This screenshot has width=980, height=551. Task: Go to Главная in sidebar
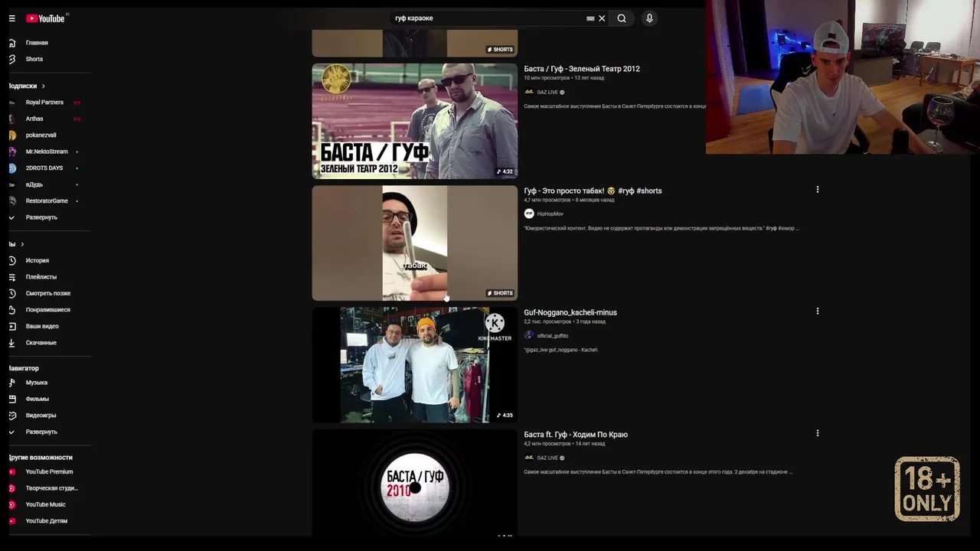(37, 43)
